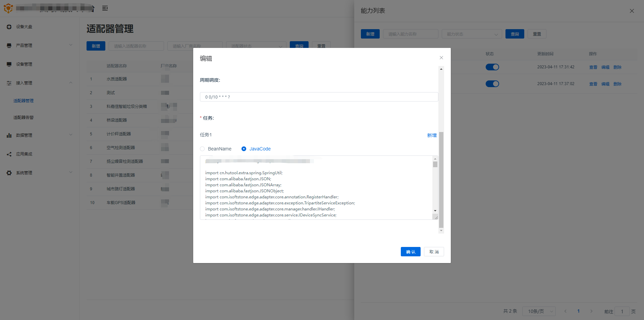
Task: Click the page jump number field
Action: (x=622, y=311)
